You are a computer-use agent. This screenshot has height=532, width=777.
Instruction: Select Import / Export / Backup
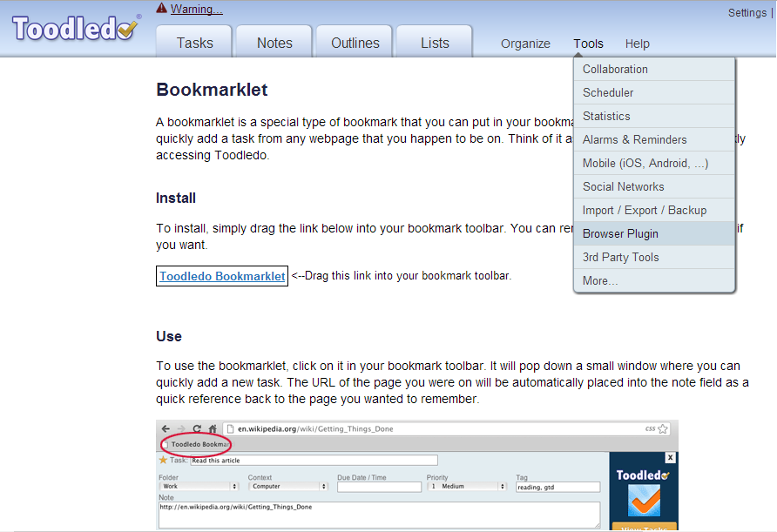(x=654, y=210)
